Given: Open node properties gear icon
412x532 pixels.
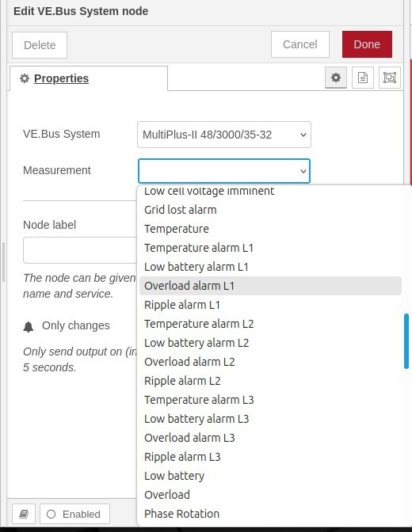Looking at the screenshot, I should click(x=336, y=78).
